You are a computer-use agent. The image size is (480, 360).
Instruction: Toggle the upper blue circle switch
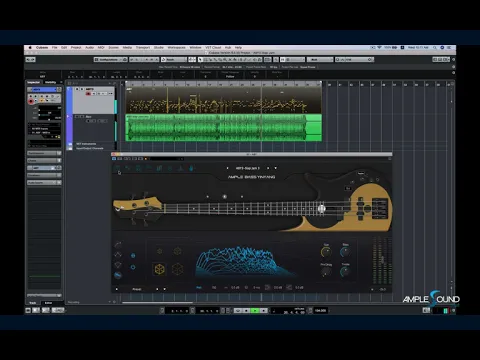tap(133, 256)
